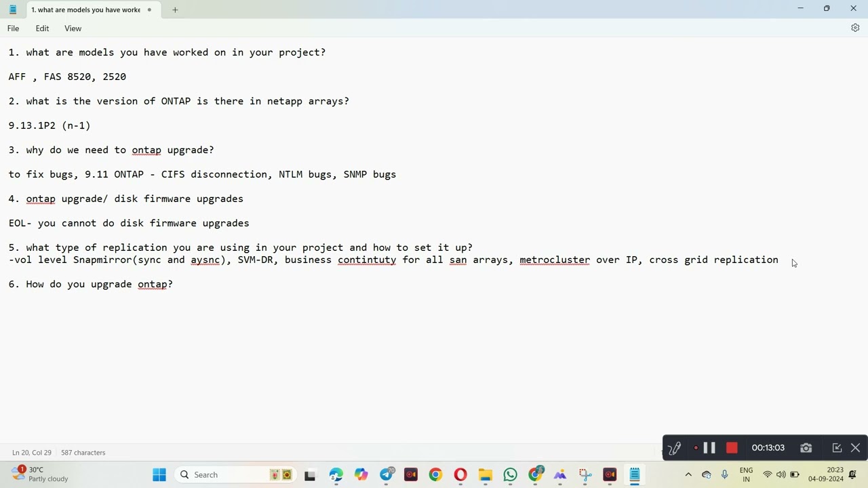The width and height of the screenshot is (868, 488).
Task: Close the recording toolbar
Action: point(856,448)
